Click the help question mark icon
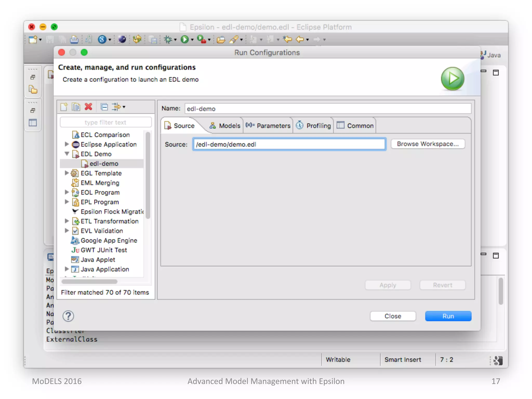The image size is (532, 399). [x=68, y=316]
